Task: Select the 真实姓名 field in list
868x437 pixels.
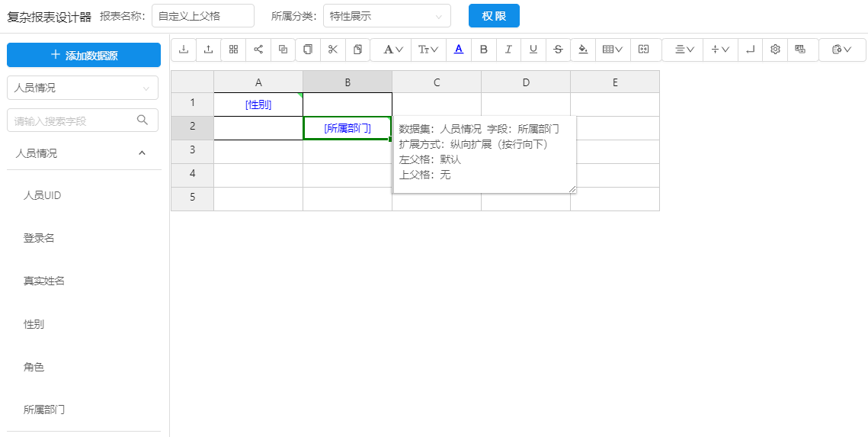Action: pyautogui.click(x=44, y=281)
